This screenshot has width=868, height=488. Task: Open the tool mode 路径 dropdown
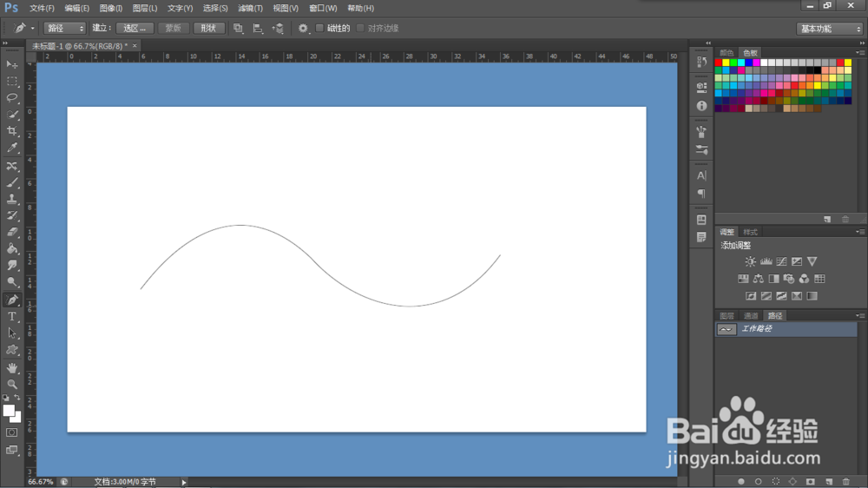[x=65, y=29]
